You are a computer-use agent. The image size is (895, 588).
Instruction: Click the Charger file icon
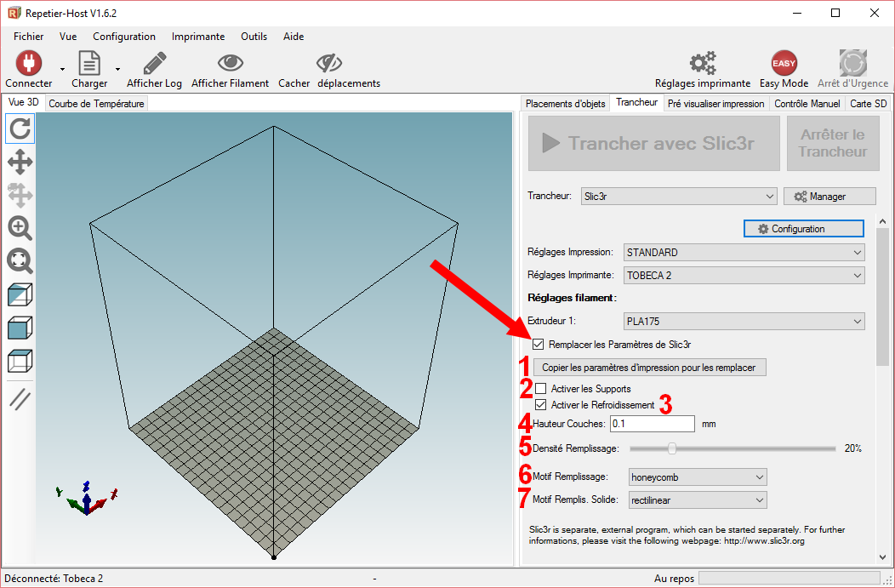coord(88,64)
